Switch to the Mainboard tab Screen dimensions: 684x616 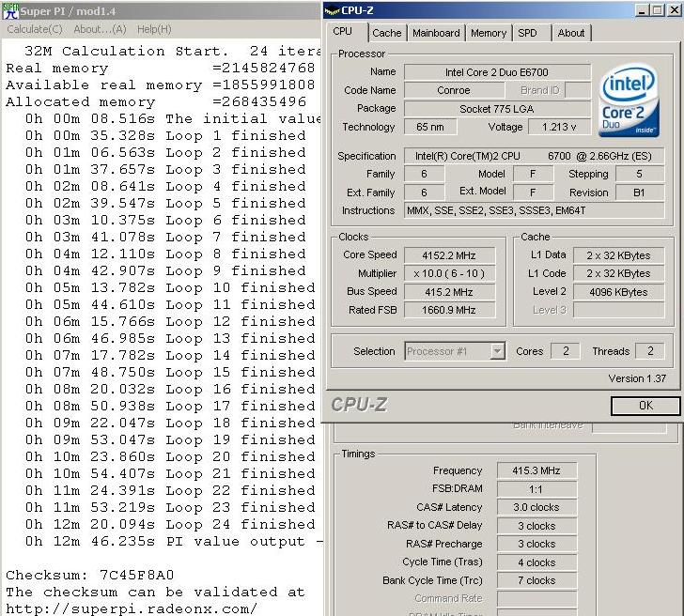click(x=436, y=33)
